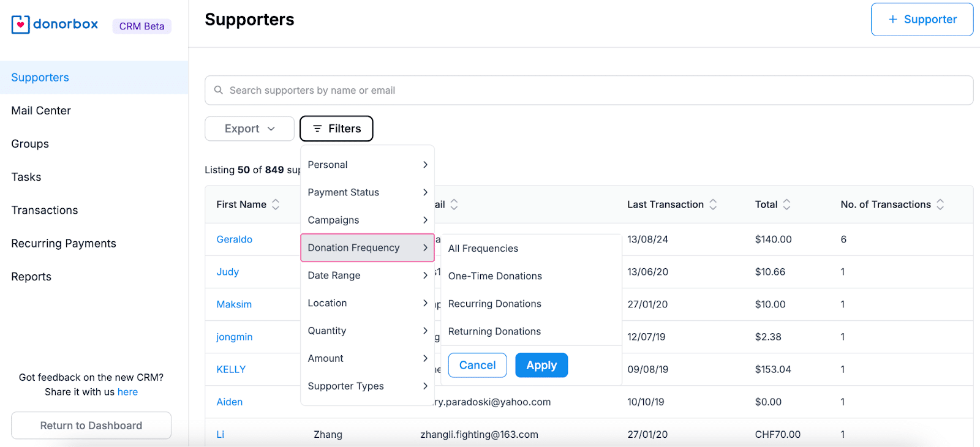Sort by Email column arrows
980x447 pixels.
pyautogui.click(x=454, y=205)
